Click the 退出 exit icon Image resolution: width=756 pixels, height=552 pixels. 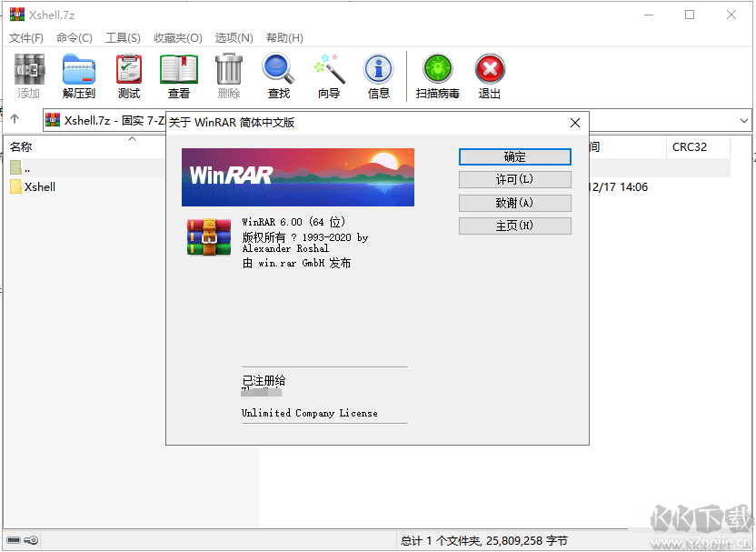pos(489,73)
